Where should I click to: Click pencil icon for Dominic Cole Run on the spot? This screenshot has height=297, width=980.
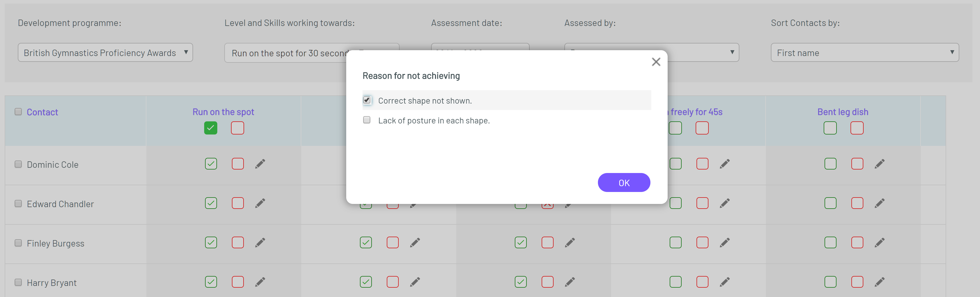[260, 164]
